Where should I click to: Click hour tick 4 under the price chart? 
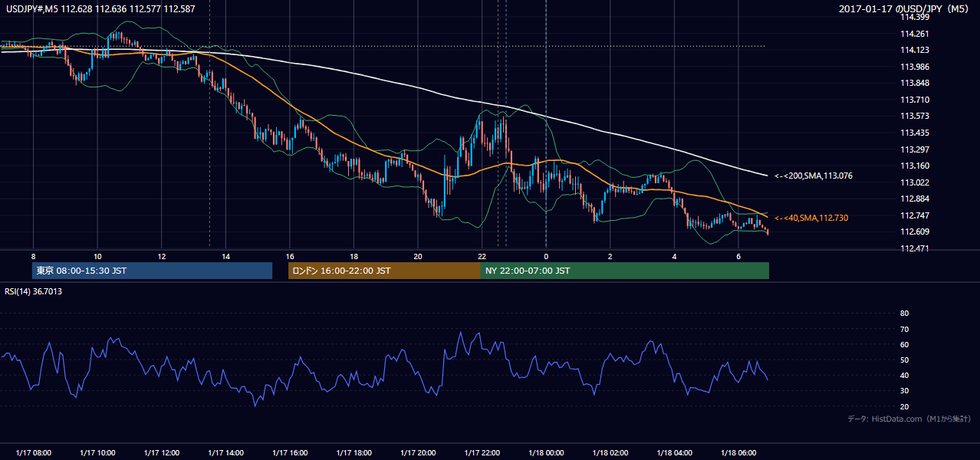click(x=673, y=256)
